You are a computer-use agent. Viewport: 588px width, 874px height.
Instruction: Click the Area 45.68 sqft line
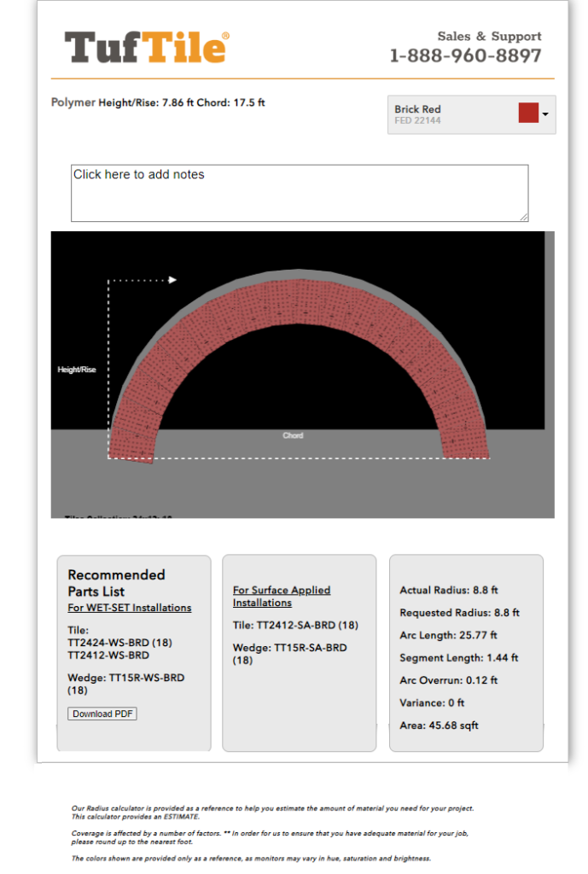pos(439,725)
